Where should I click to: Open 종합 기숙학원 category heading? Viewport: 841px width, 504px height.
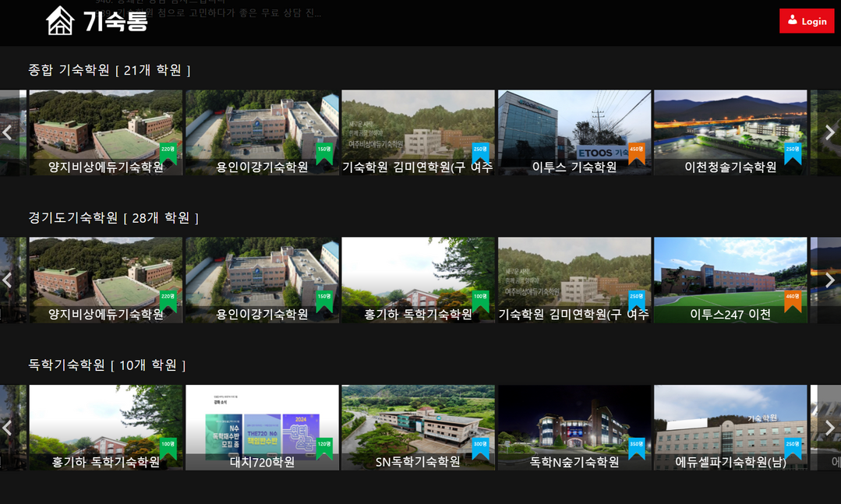[x=69, y=70]
